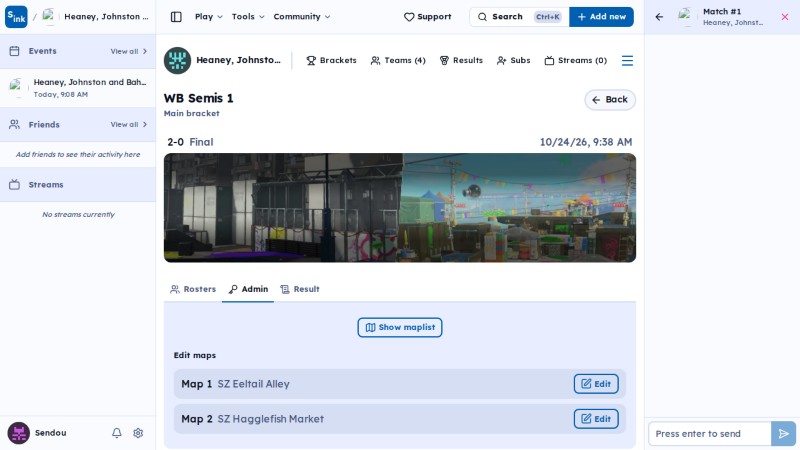Open the Results tab
The width and height of the screenshot is (800, 450).
[x=461, y=60]
